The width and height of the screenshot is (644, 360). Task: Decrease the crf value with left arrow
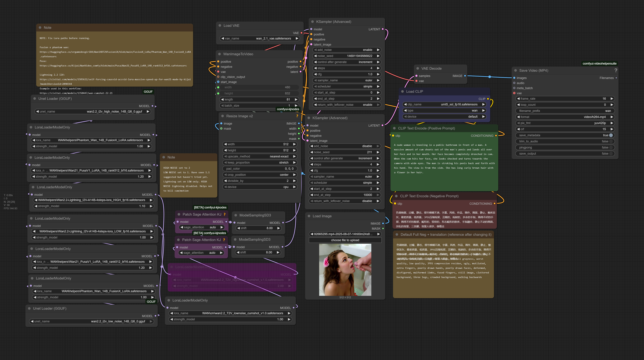click(x=518, y=129)
